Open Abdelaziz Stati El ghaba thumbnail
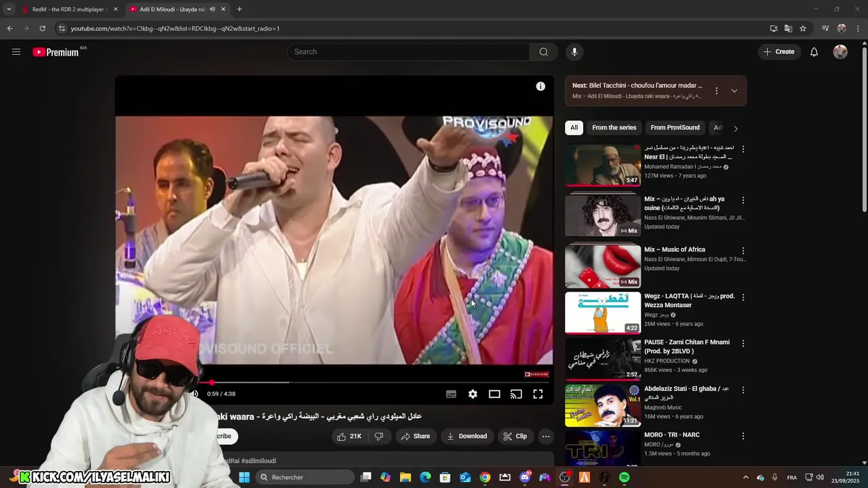The height and width of the screenshot is (488, 868). pos(603,405)
